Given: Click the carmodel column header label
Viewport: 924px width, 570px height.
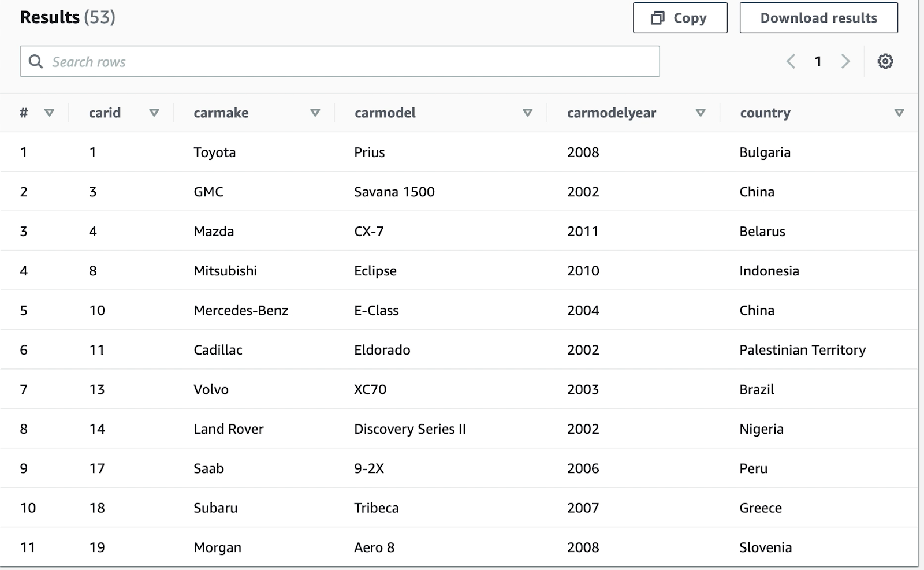Looking at the screenshot, I should tap(385, 113).
